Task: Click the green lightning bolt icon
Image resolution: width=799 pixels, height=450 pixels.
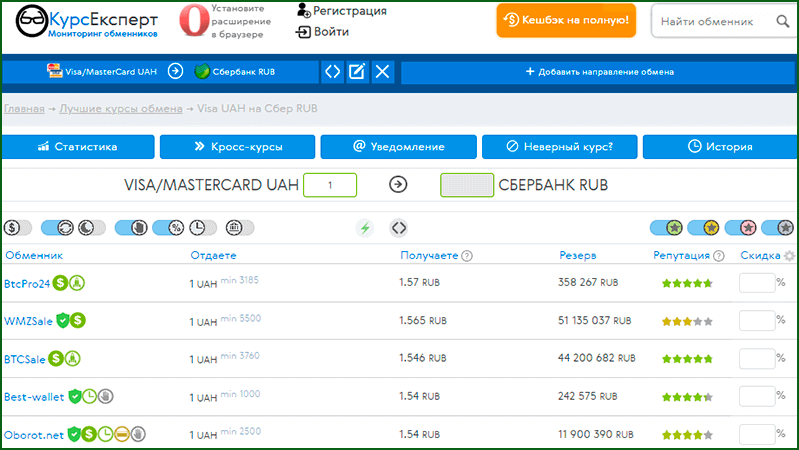Action: pyautogui.click(x=365, y=228)
